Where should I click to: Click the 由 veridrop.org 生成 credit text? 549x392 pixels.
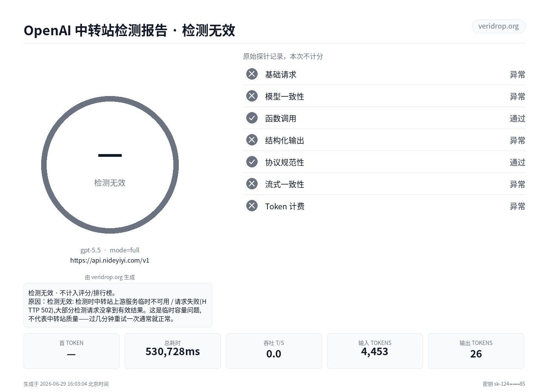point(110,277)
